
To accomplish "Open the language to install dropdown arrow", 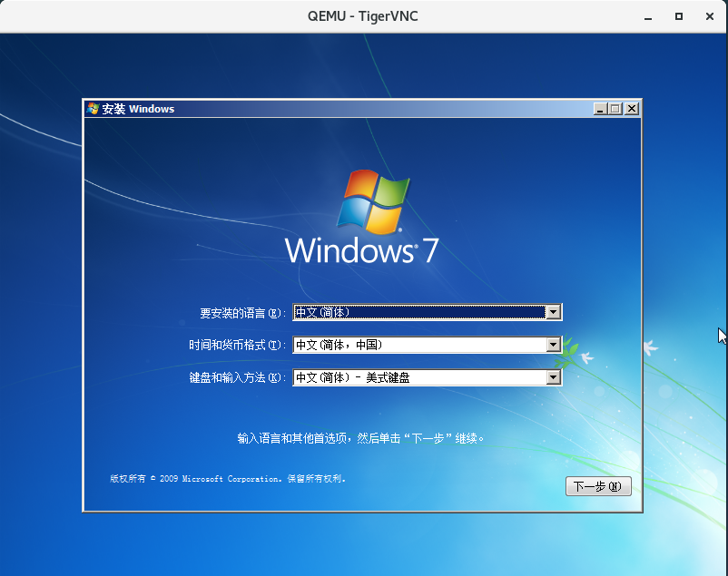I will click(553, 312).
